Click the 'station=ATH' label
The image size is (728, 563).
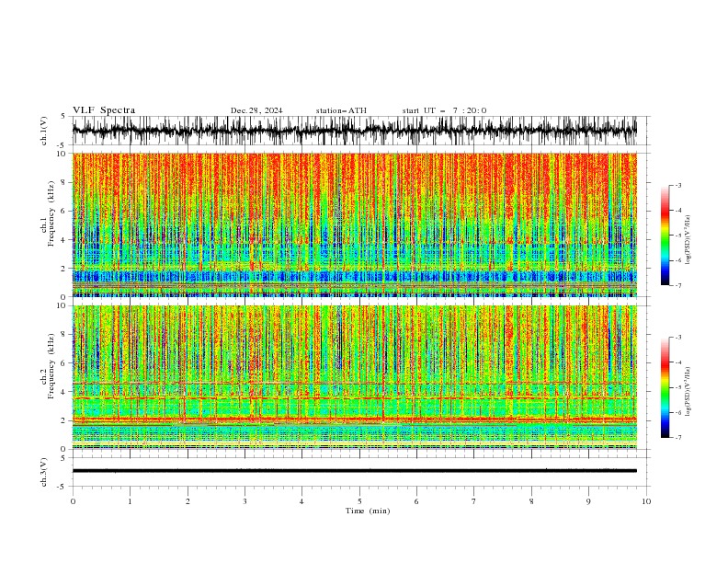coord(341,110)
